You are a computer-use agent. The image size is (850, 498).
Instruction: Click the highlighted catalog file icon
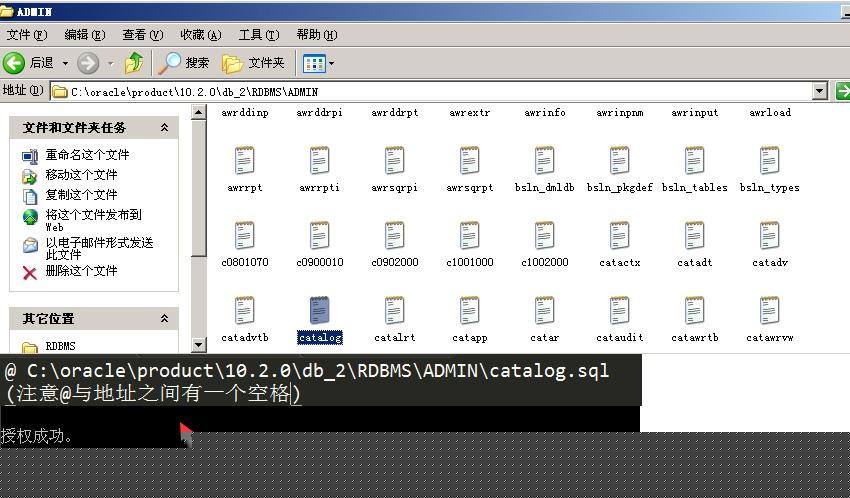coord(319,311)
